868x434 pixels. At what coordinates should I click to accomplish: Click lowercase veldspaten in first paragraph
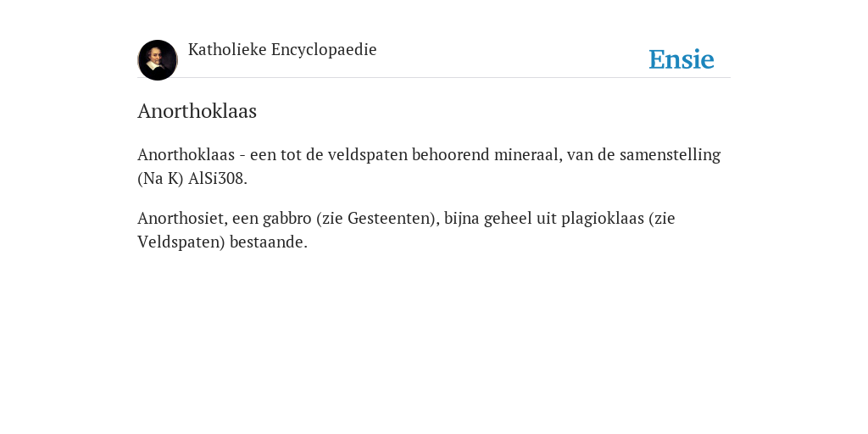coord(368,154)
